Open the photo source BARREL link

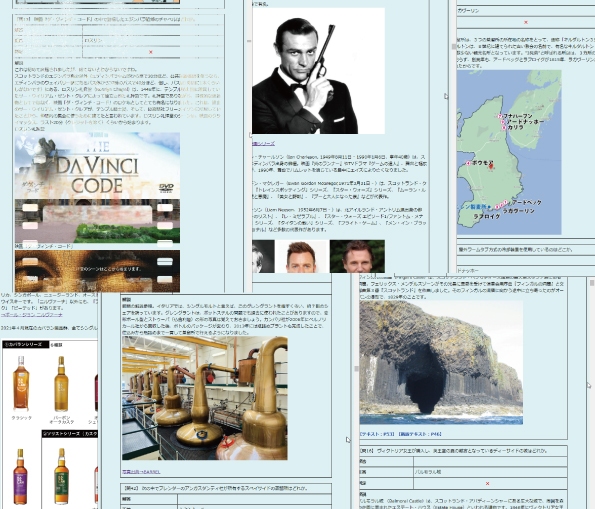(141, 472)
